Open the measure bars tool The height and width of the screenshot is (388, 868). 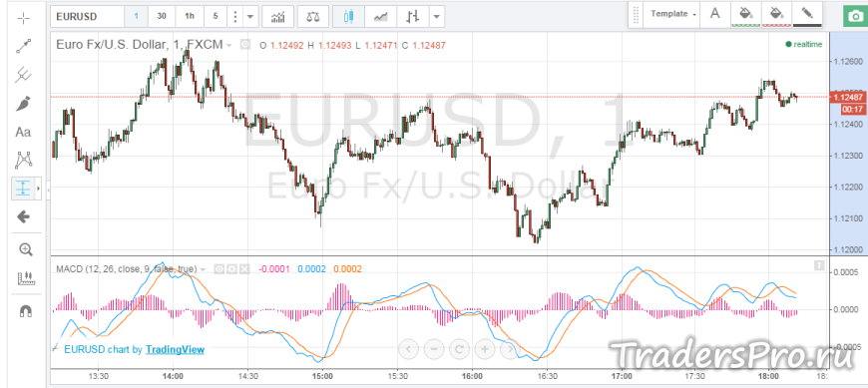(x=26, y=278)
